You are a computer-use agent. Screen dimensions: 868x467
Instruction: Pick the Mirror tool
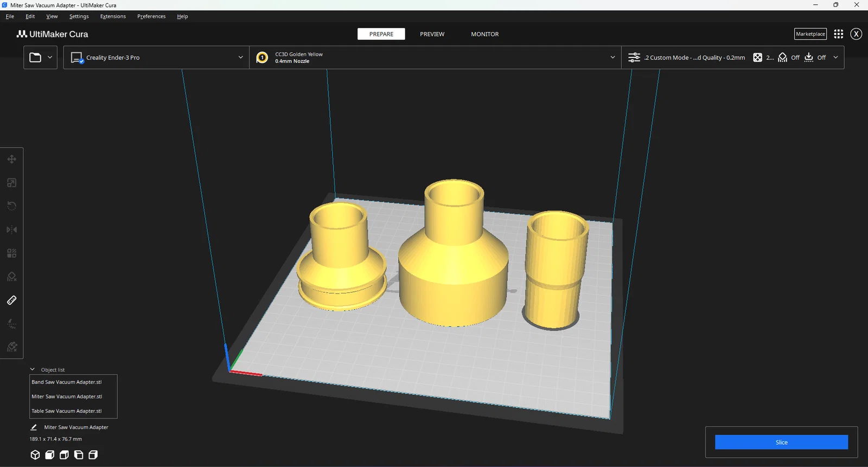pos(11,230)
